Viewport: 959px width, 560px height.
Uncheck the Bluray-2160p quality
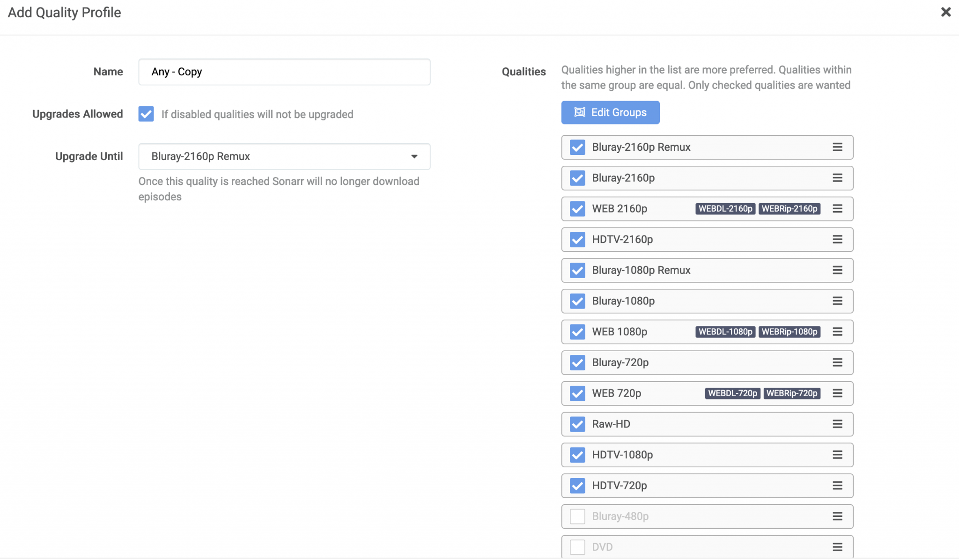tap(577, 178)
